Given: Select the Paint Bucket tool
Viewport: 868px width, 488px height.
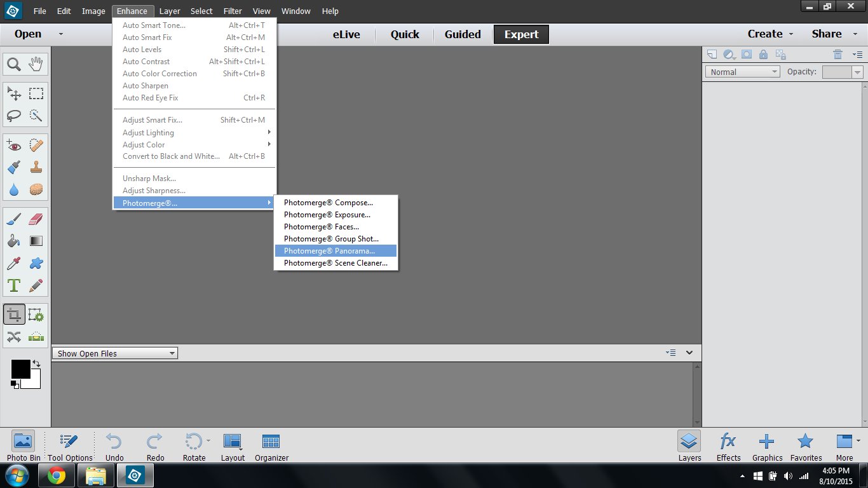Looking at the screenshot, I should [14, 241].
